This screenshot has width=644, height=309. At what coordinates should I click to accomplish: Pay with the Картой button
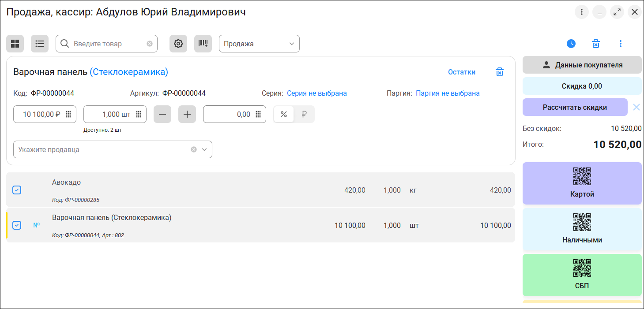(582, 183)
